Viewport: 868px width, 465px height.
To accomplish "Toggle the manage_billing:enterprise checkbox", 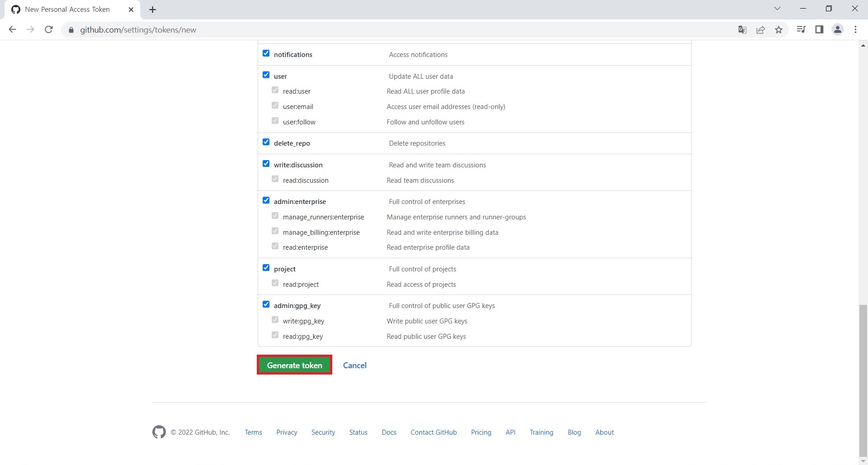I will (x=275, y=231).
